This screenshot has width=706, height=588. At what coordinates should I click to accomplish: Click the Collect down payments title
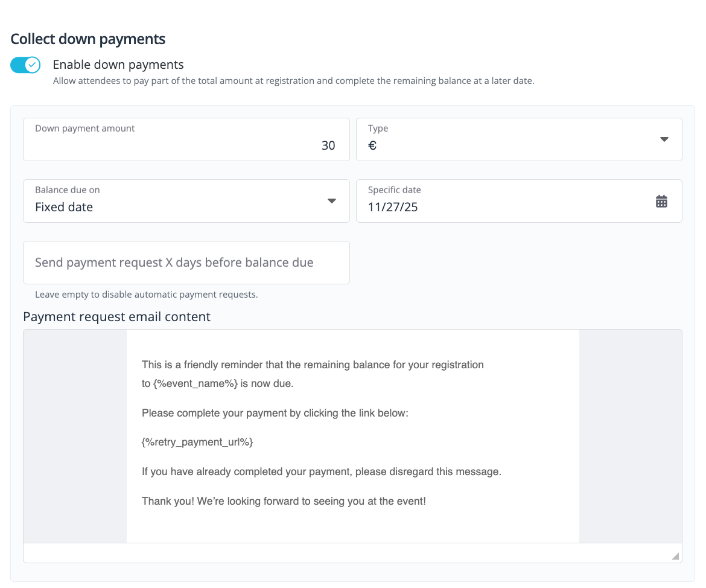(87, 39)
